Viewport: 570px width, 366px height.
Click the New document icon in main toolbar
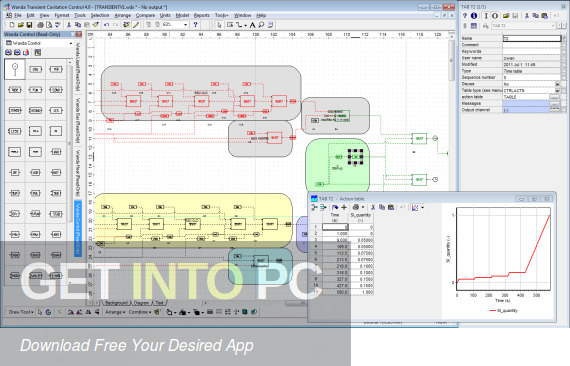click(x=12, y=25)
